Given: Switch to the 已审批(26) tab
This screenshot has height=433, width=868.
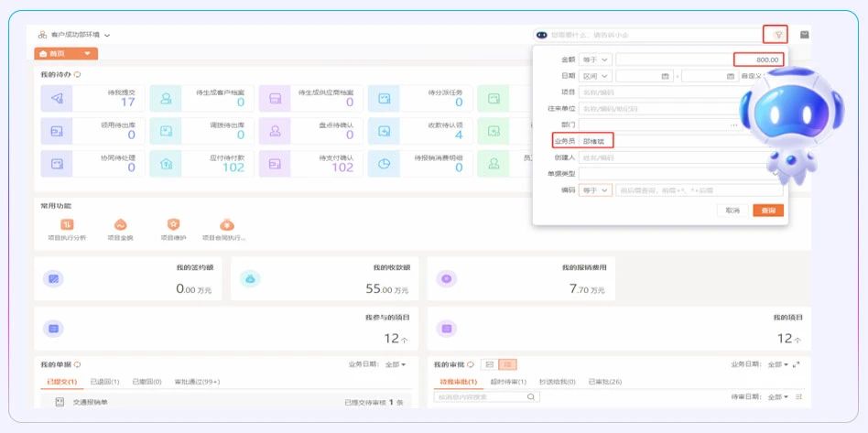Looking at the screenshot, I should point(604,382).
